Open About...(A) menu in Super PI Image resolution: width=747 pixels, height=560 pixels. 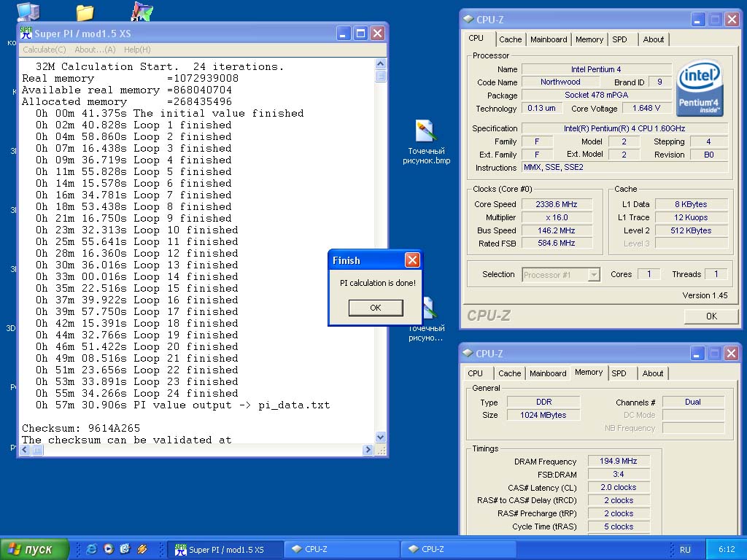click(x=95, y=50)
